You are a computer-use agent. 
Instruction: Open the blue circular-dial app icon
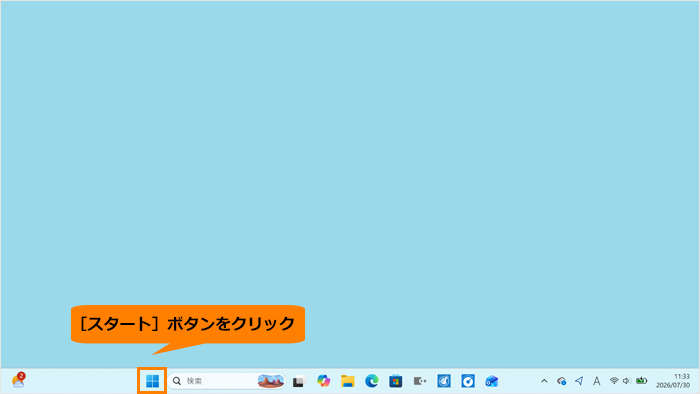[x=468, y=381]
